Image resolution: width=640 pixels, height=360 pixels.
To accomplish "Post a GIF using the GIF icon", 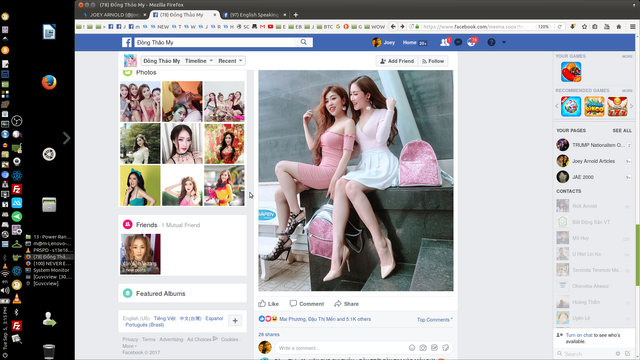I will click(x=434, y=348).
